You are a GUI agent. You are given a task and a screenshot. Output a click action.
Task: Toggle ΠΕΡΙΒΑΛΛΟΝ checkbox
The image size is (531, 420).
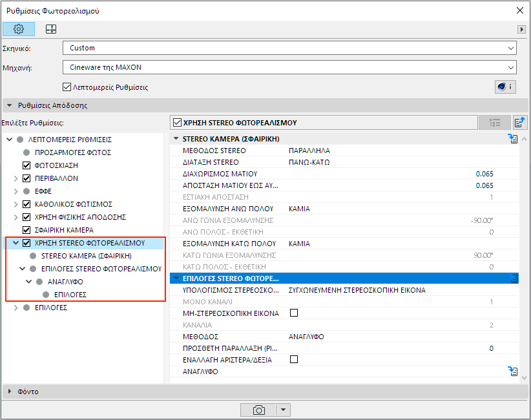click(x=26, y=178)
